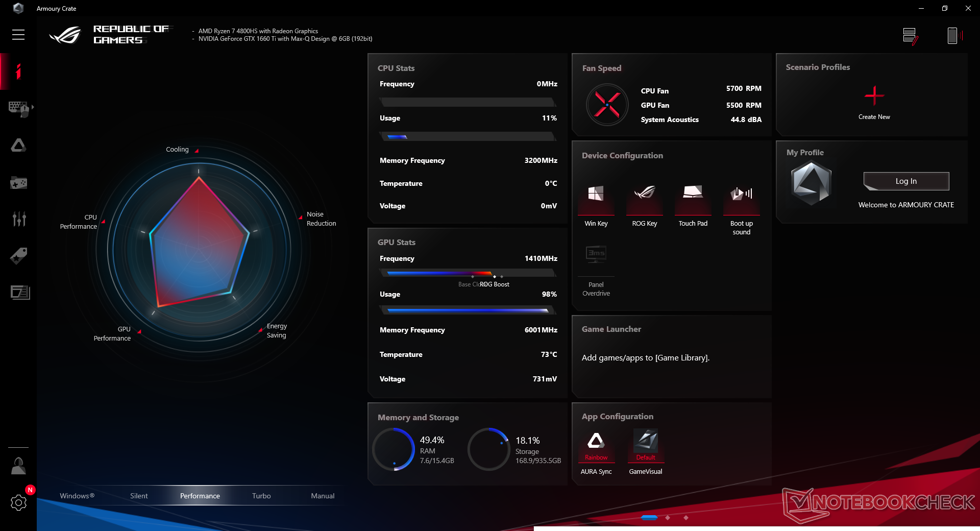The width and height of the screenshot is (980, 531).
Task: Click the Log In button
Action: tap(906, 181)
